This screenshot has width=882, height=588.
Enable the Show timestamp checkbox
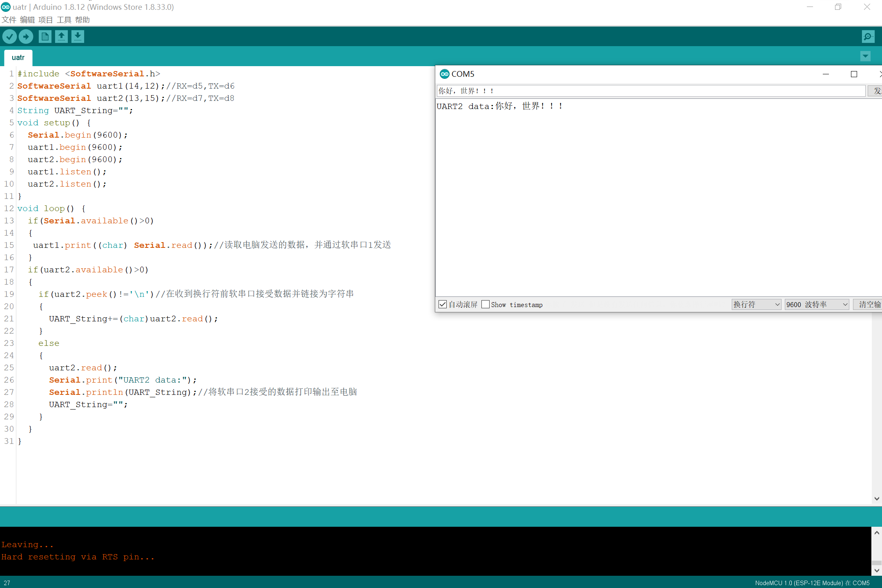(486, 304)
